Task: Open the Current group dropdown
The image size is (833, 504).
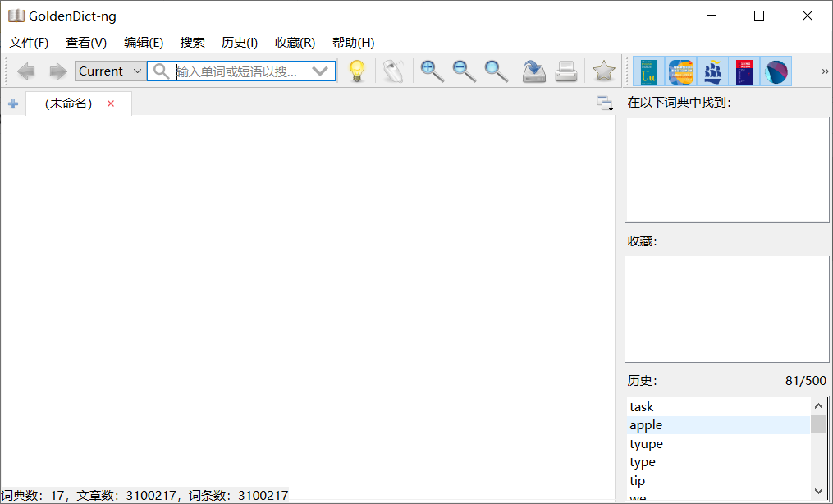Action: 110,71
